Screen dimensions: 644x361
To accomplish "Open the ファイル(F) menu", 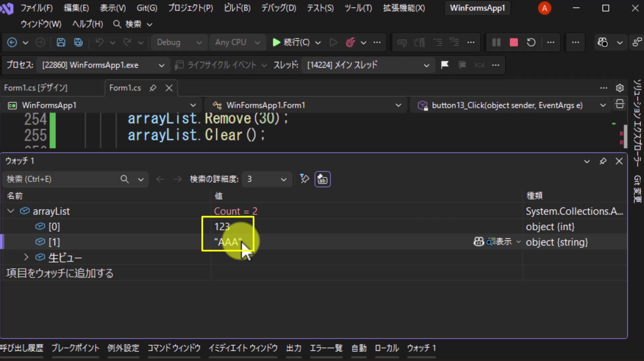I will pos(37,8).
